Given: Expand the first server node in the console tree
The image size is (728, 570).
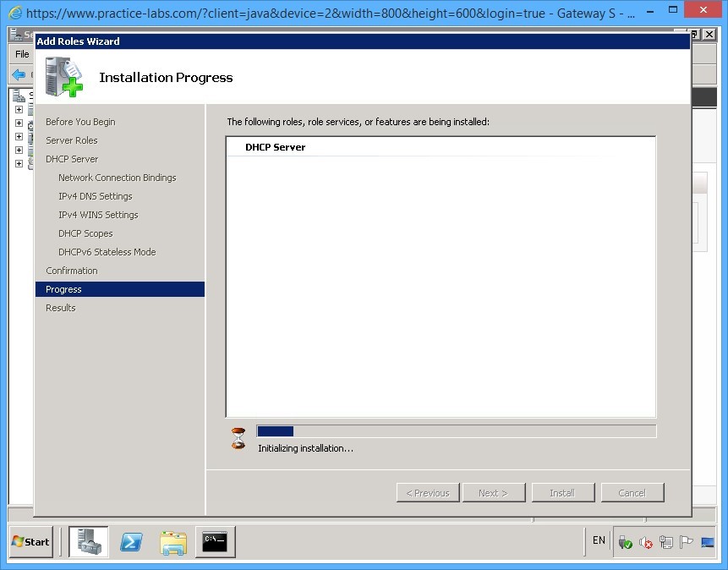Looking at the screenshot, I should click(19, 109).
